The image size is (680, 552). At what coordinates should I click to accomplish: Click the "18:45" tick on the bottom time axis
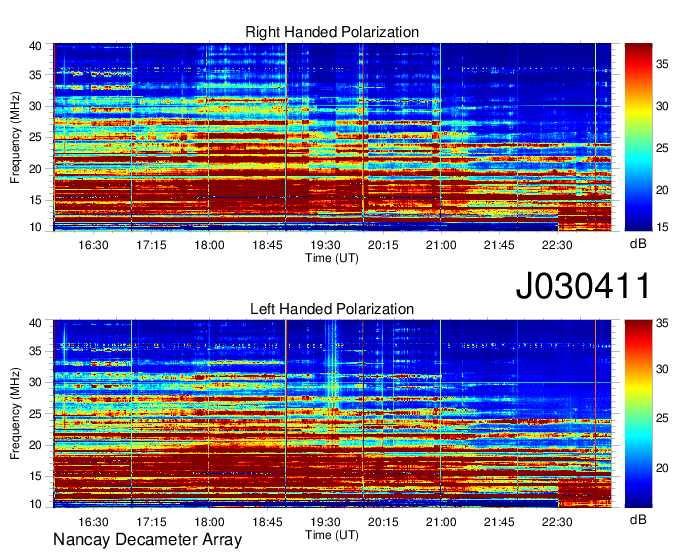coord(267,522)
